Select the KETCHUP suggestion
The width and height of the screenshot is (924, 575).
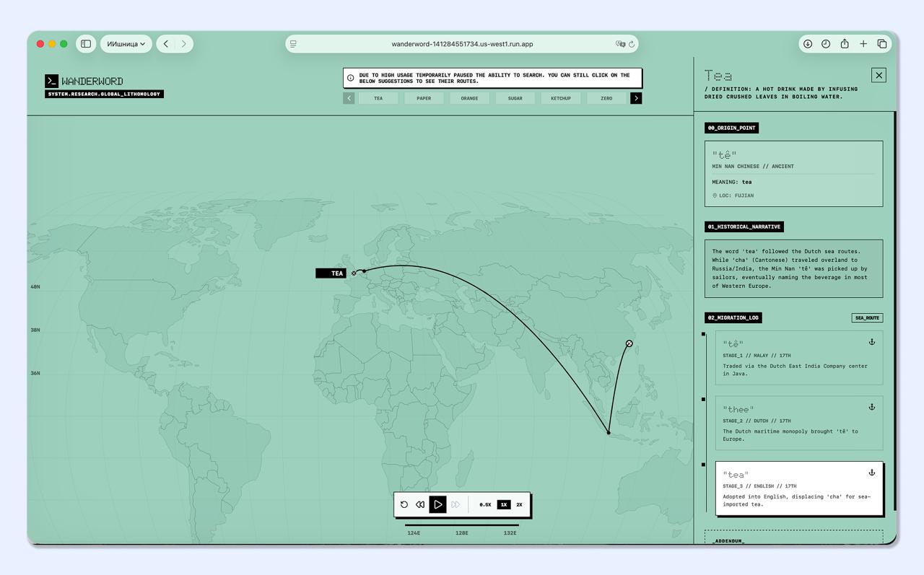[561, 98]
